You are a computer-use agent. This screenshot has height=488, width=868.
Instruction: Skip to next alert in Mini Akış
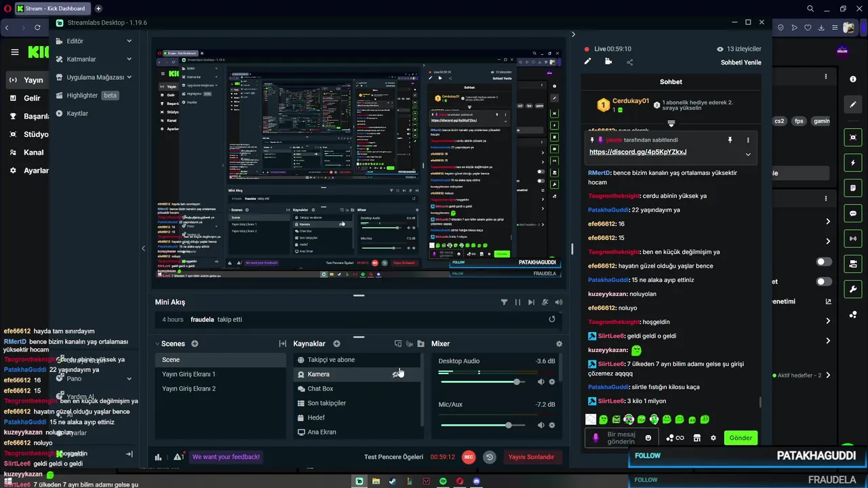tap(531, 302)
